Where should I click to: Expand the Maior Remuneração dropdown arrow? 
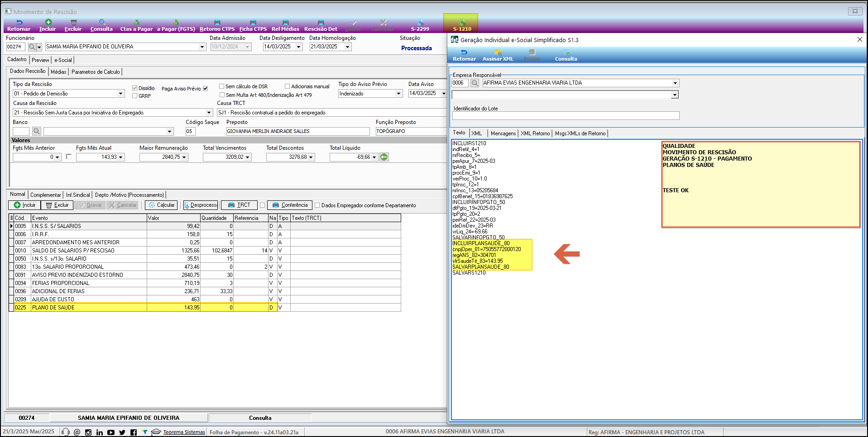pos(184,157)
